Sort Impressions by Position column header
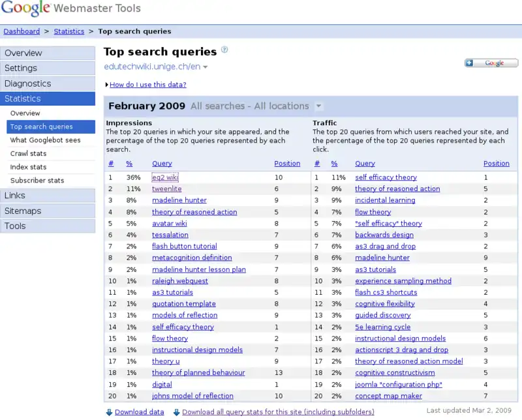This screenshot has height=420, width=522. tap(287, 164)
